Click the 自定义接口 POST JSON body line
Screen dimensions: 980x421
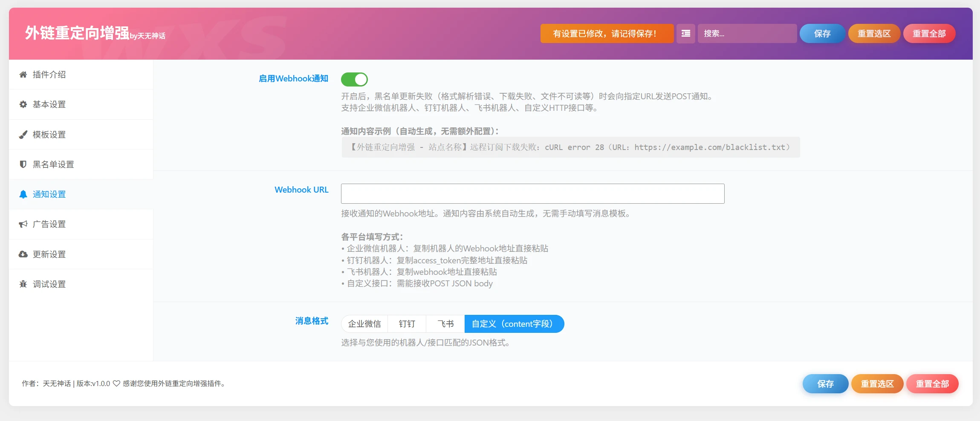pyautogui.click(x=417, y=283)
